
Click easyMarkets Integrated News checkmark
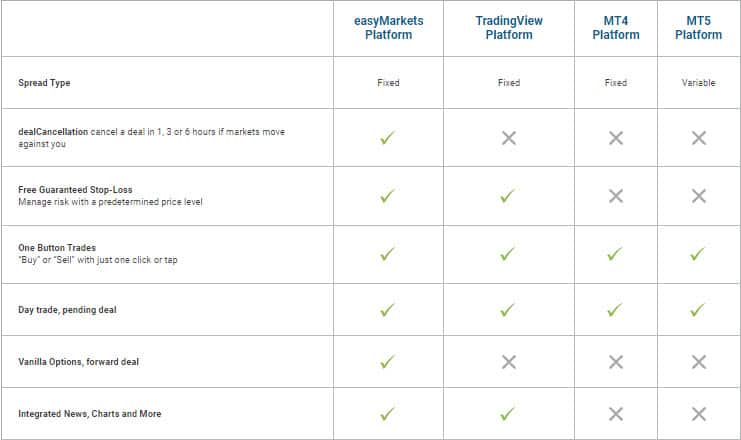388,414
